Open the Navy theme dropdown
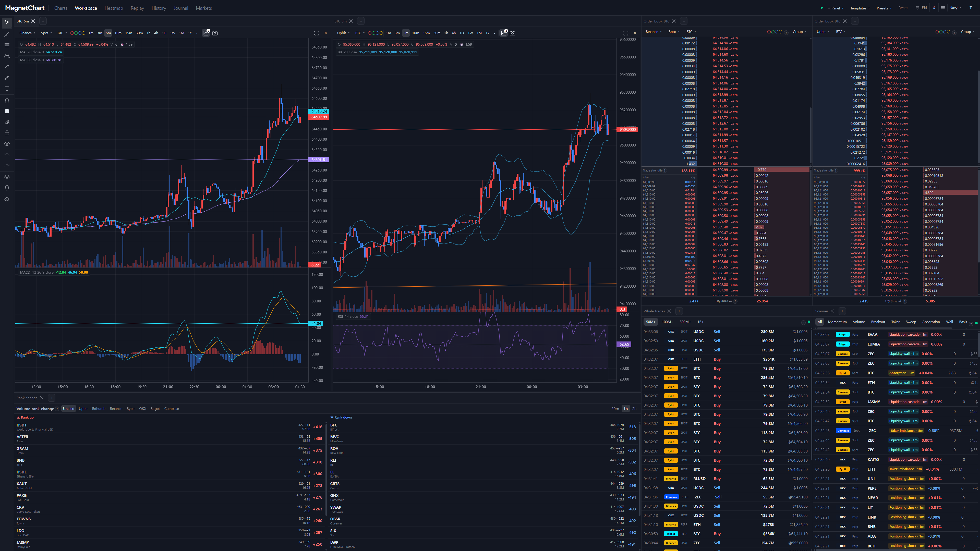This screenshot has width=980, height=551. (x=955, y=8)
